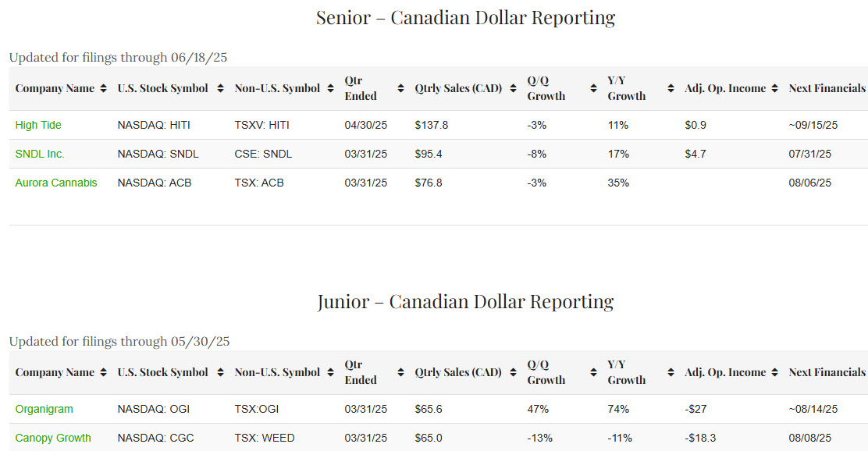This screenshot has width=868, height=451.
Task: Open the Aurora Cannabis company link
Action: tap(56, 183)
